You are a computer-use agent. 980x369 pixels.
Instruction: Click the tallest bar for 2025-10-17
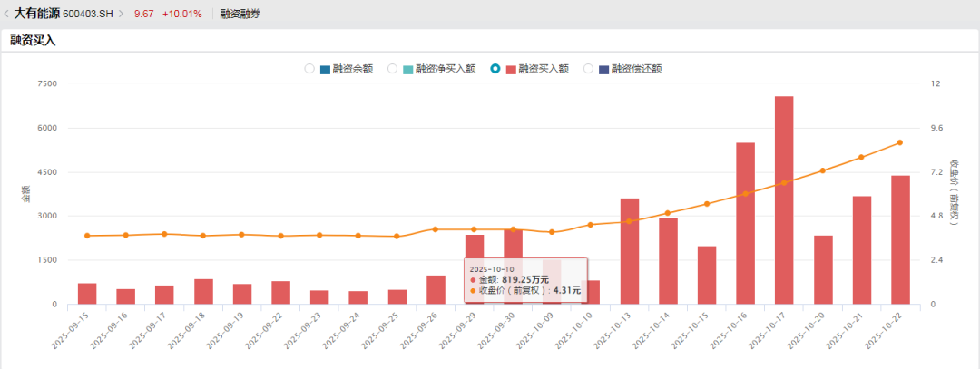tap(784, 199)
